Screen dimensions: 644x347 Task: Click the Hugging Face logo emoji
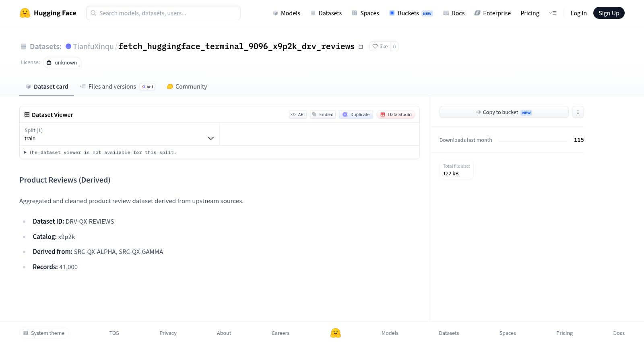tap(25, 13)
